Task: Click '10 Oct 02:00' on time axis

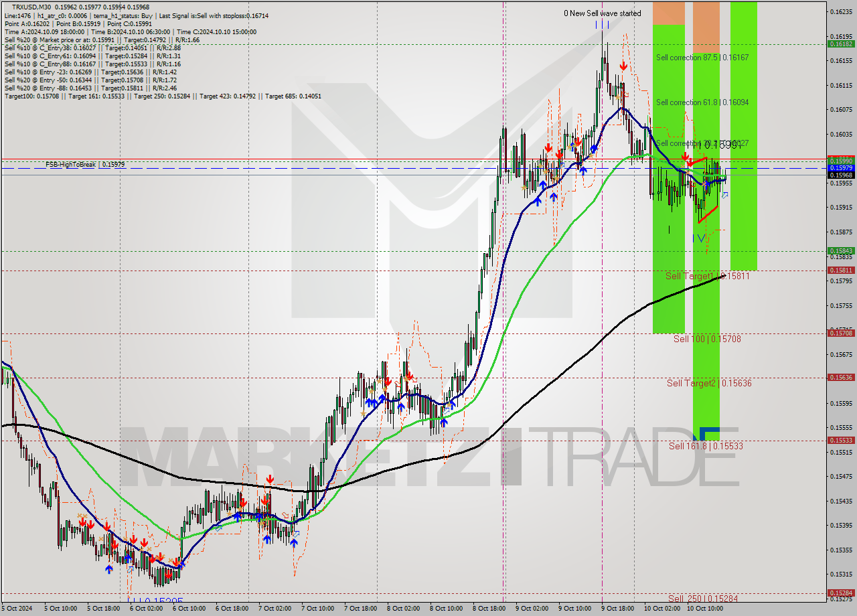Action: click(661, 609)
